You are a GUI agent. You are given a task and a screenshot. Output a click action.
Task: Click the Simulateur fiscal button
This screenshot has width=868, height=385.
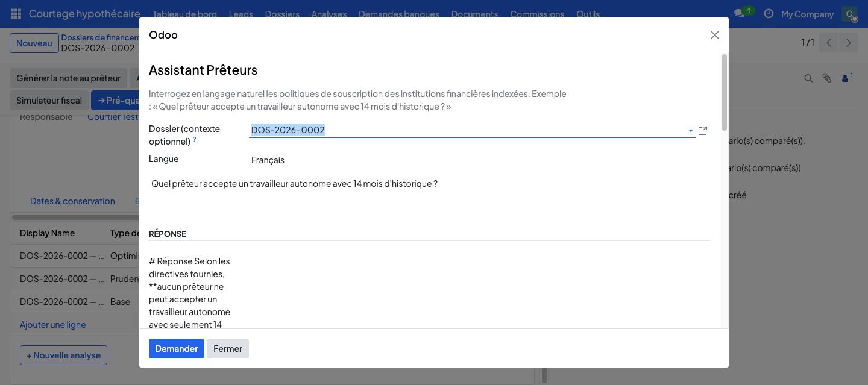point(49,101)
